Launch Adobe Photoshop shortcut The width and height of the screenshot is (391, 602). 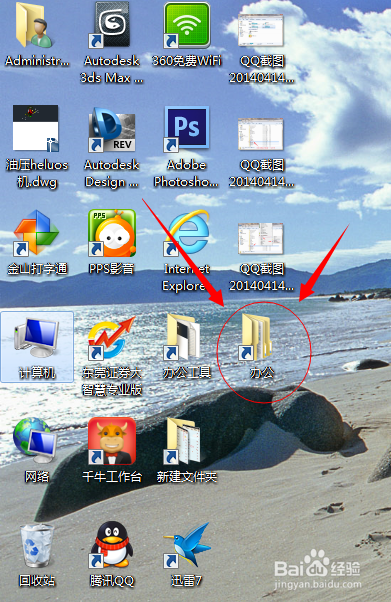click(187, 129)
